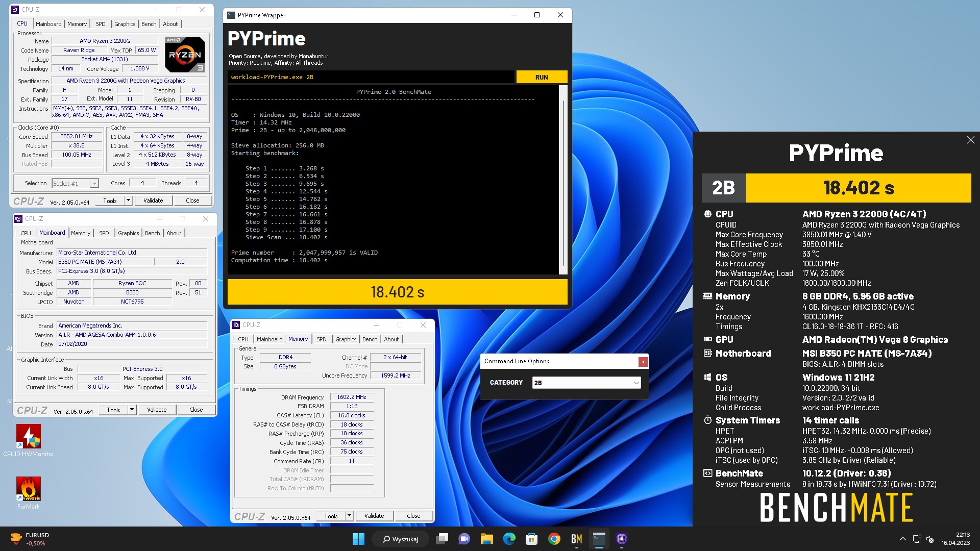Open network status tray icon

click(917, 539)
